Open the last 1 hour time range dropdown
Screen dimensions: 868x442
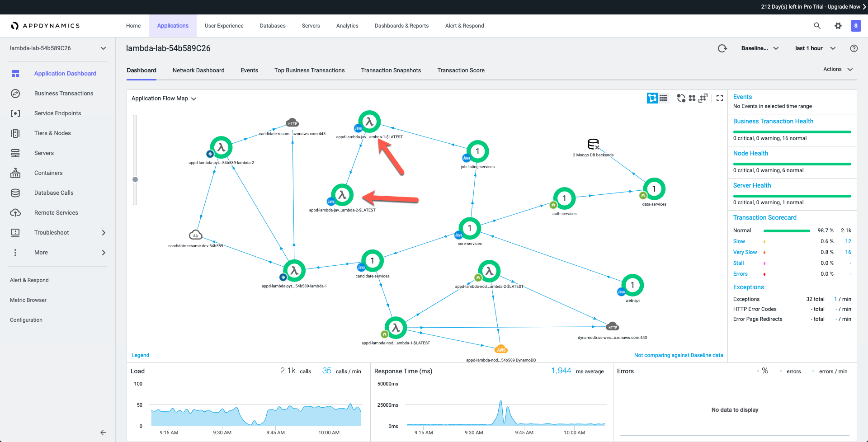(x=815, y=48)
